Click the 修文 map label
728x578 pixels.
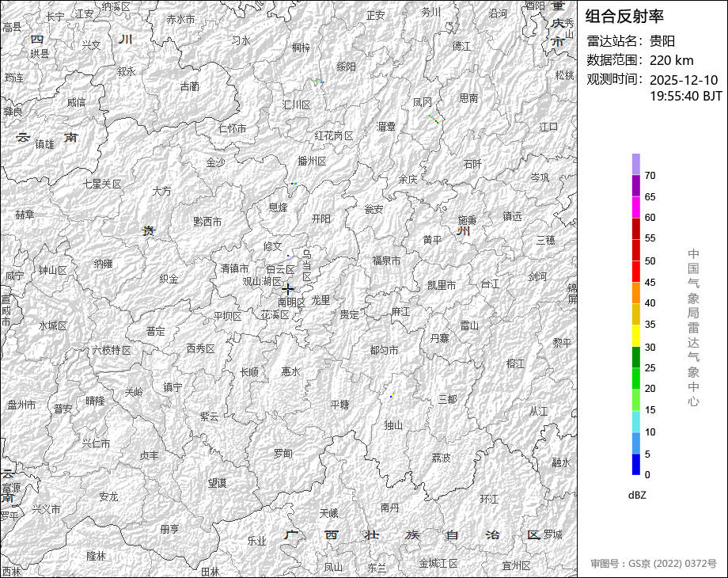click(272, 246)
